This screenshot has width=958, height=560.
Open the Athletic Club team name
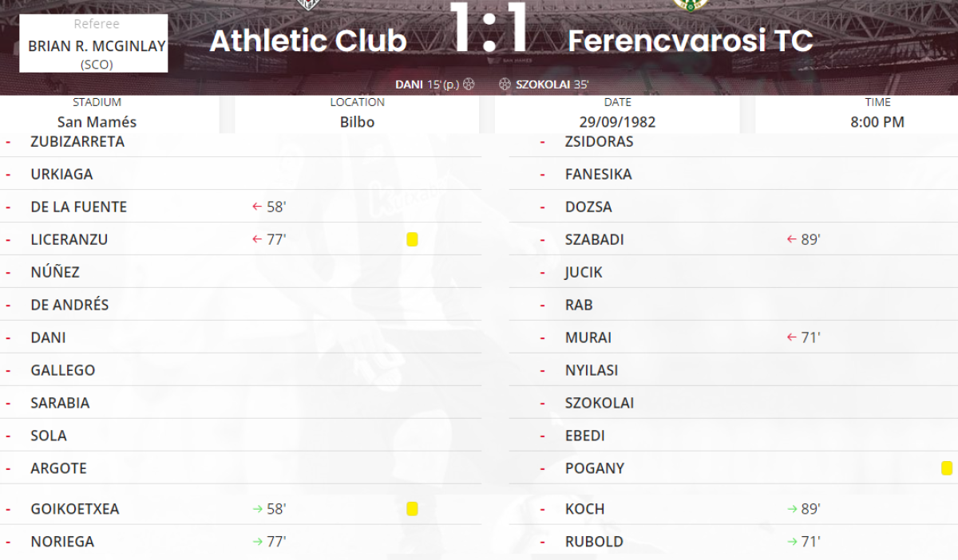click(x=308, y=41)
